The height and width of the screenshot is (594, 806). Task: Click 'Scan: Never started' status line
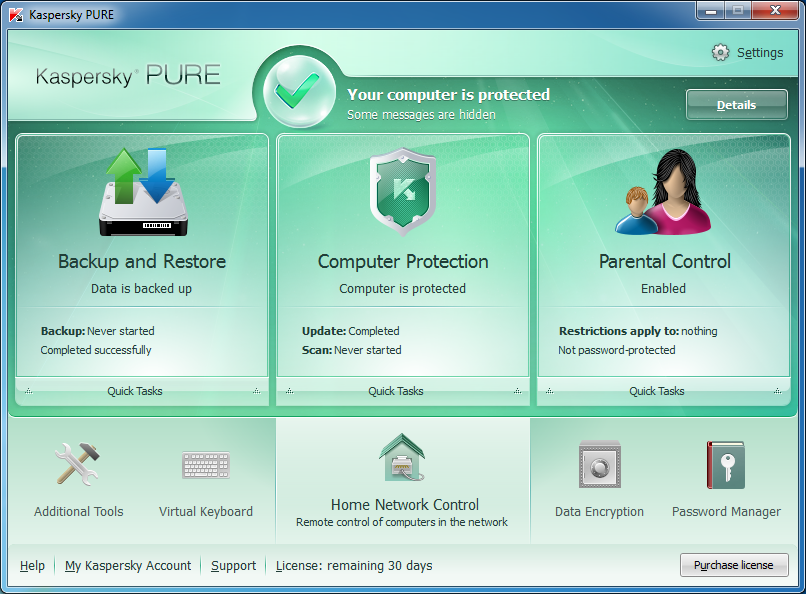352,350
